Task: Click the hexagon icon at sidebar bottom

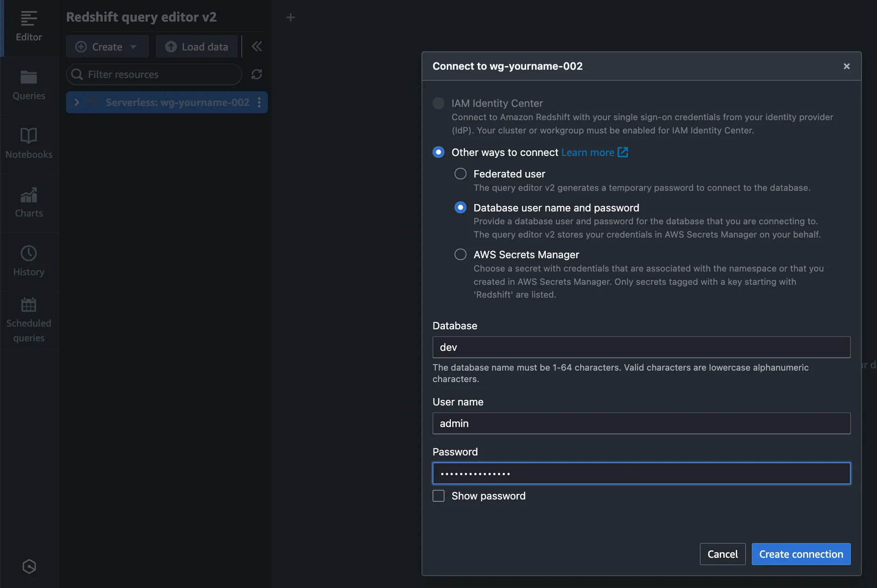Action: pyautogui.click(x=29, y=566)
